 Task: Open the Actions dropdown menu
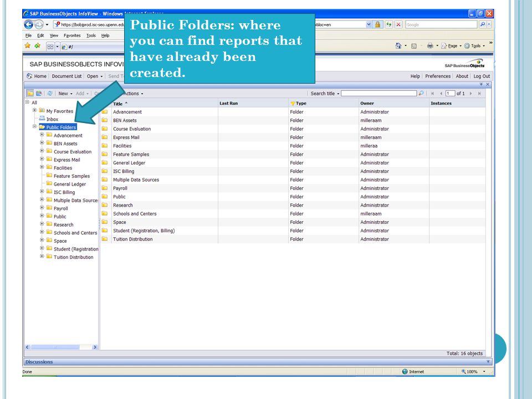(134, 93)
